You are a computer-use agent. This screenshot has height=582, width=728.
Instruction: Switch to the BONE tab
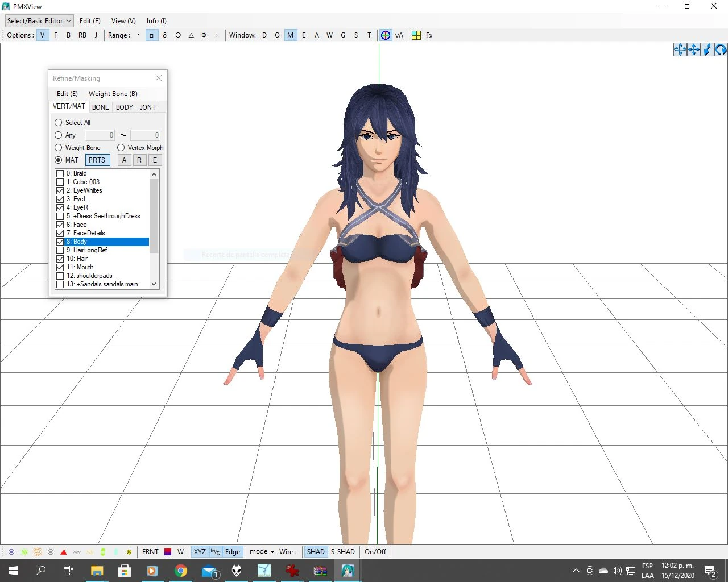coord(101,107)
